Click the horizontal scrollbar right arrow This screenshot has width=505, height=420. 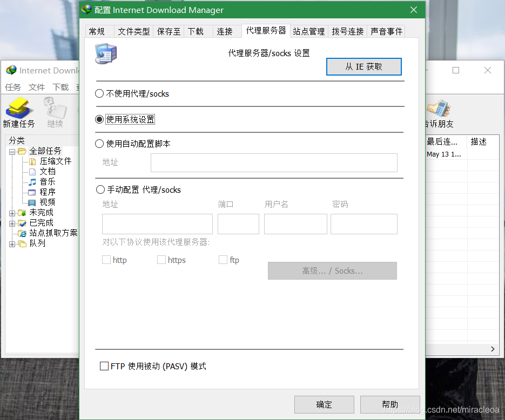(493, 349)
